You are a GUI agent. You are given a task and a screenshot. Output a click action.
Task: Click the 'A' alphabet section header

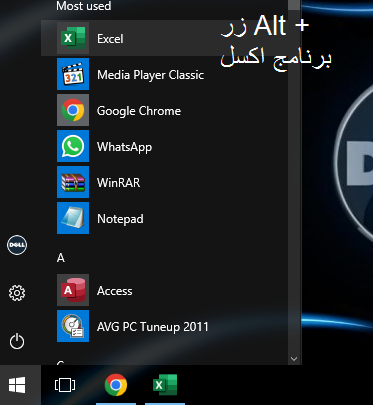pyautogui.click(x=60, y=258)
